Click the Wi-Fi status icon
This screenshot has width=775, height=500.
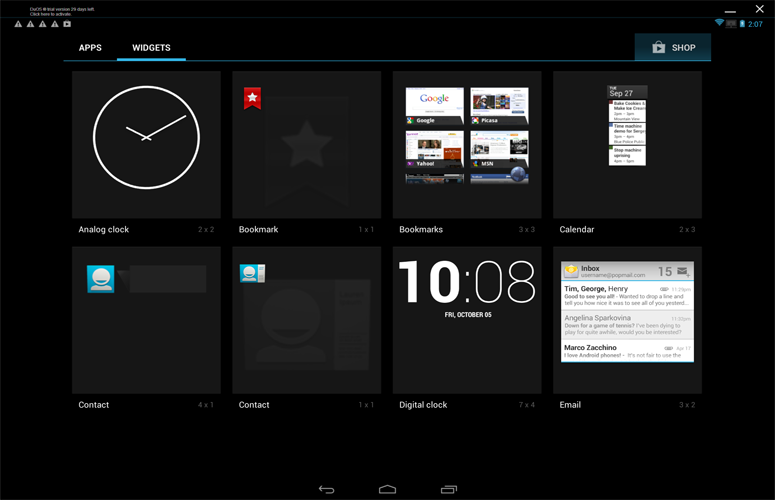tap(719, 23)
